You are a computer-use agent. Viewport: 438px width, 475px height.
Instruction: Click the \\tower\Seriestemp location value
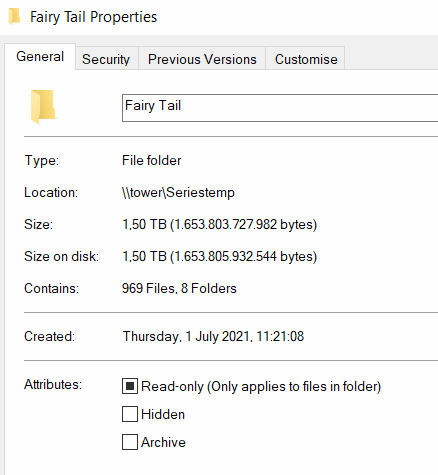click(178, 193)
